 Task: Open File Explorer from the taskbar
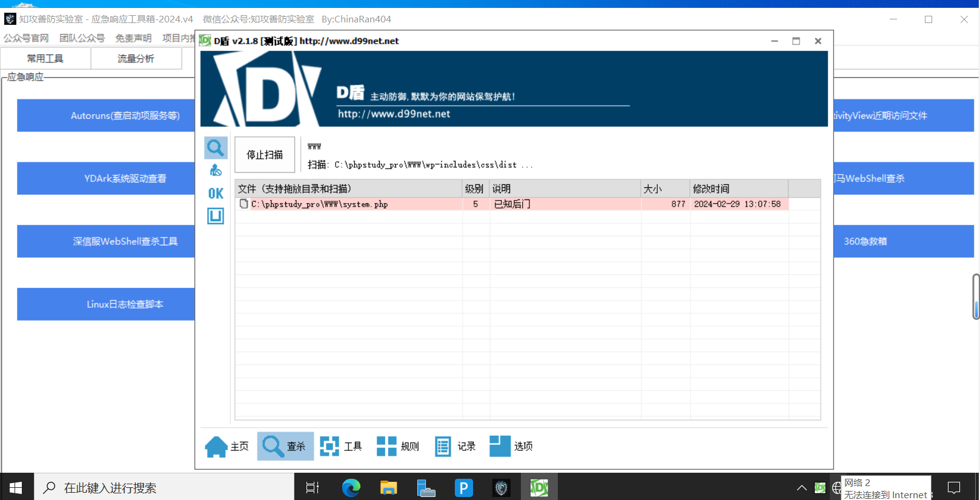click(x=388, y=487)
